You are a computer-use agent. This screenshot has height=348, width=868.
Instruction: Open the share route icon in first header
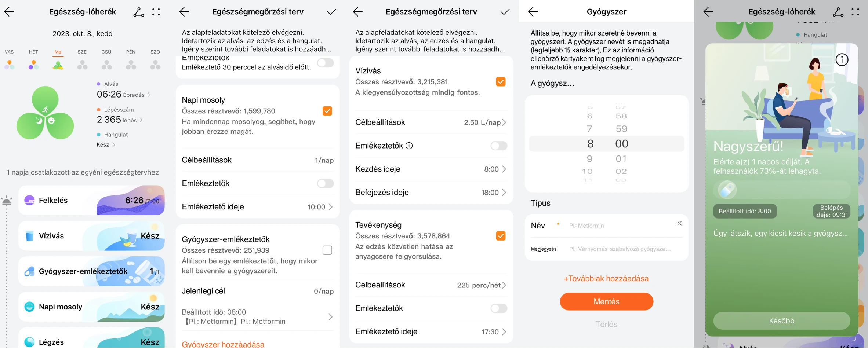(x=138, y=12)
